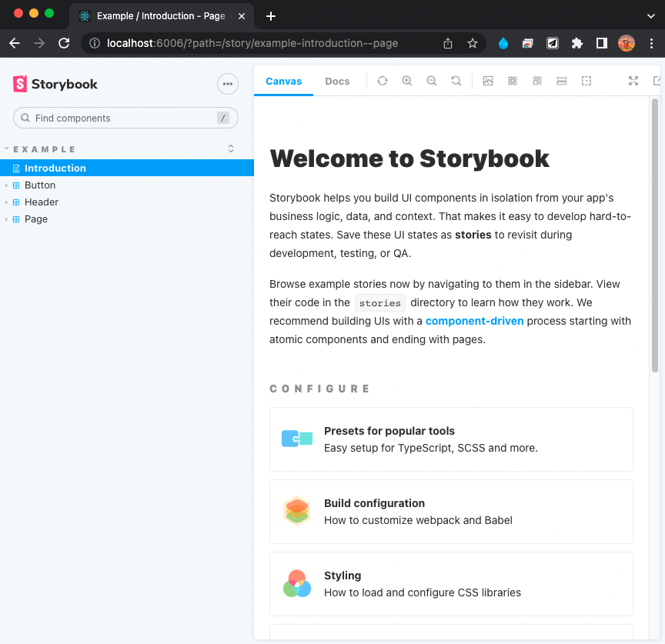665x644 pixels.
Task: Toggle the browser side panel
Action: pos(601,43)
